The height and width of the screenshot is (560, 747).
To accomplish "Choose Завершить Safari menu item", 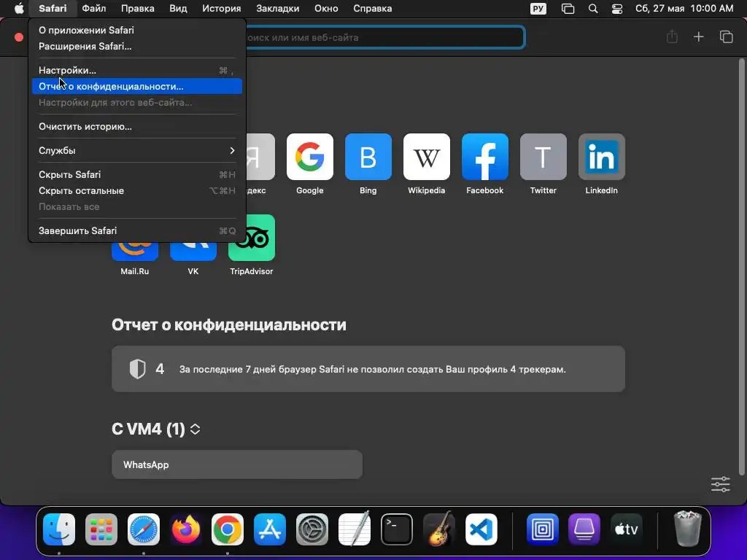I will click(x=136, y=230).
